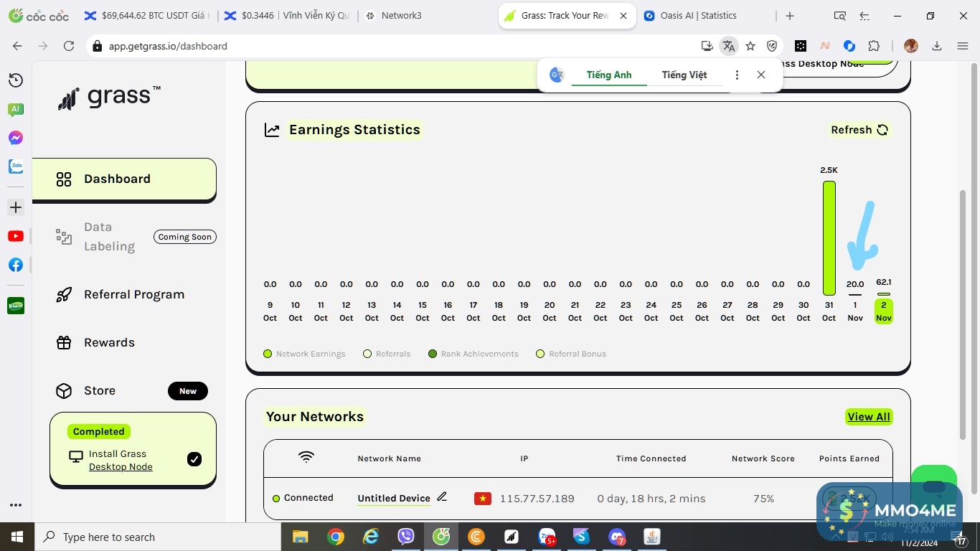
Task: Open a new browser tab
Action: (x=790, y=16)
